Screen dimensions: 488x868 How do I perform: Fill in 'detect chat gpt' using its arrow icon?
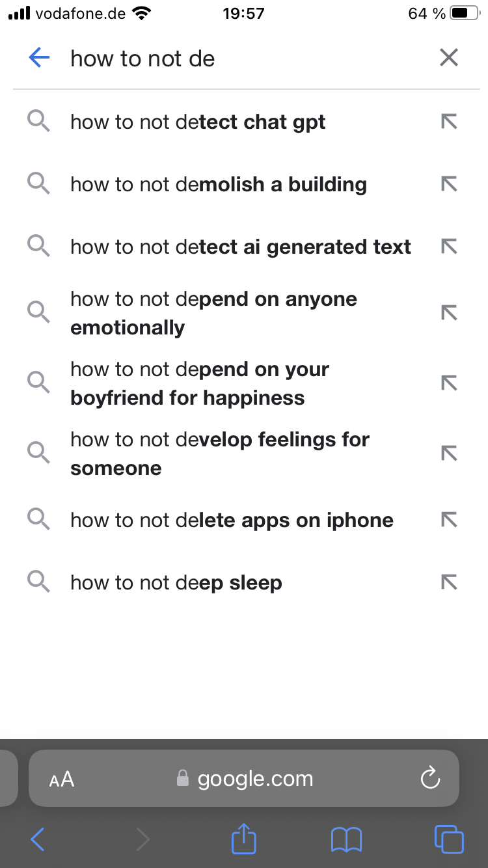point(449,122)
